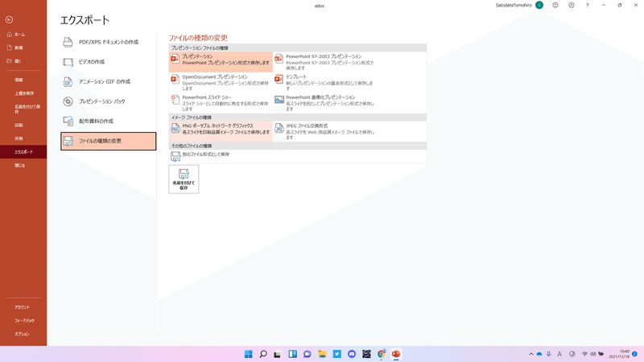Open the volume tray icon
This screenshot has height=362, width=644.
[x=592, y=354]
